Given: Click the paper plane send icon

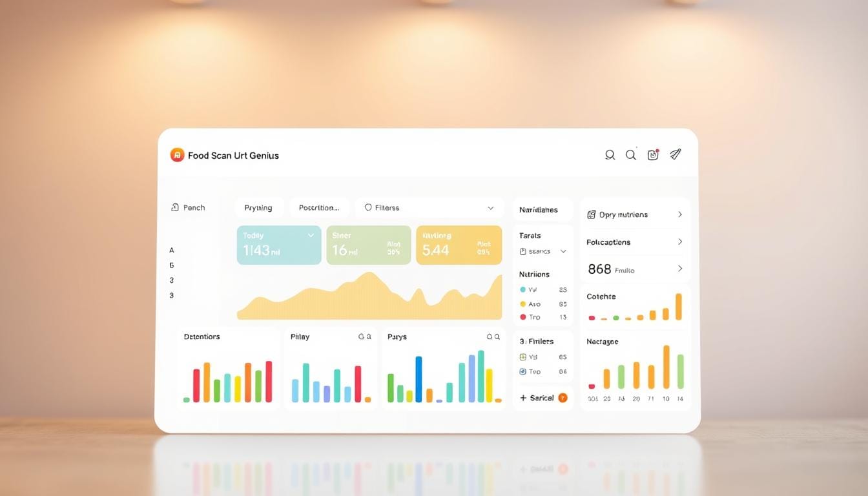Looking at the screenshot, I should [x=675, y=154].
